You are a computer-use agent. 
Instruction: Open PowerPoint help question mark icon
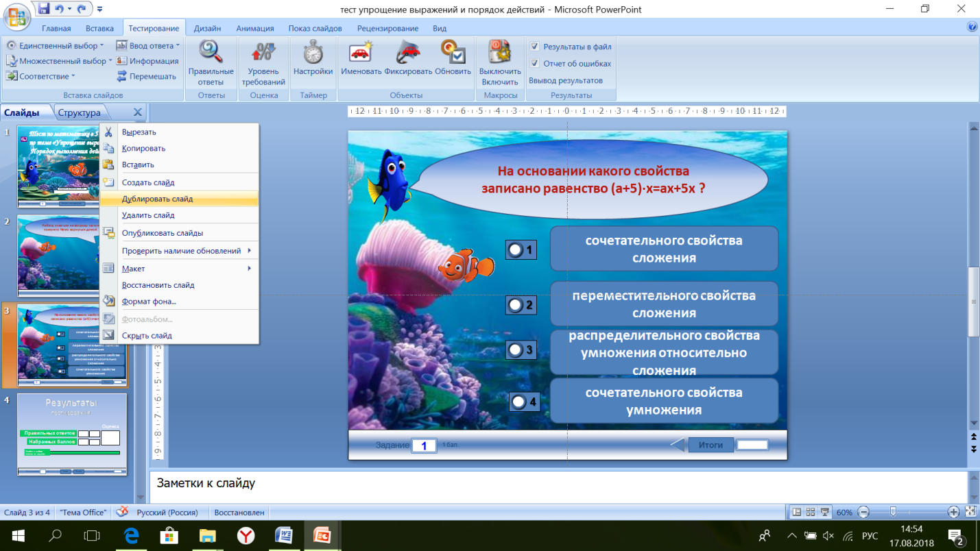tap(972, 27)
